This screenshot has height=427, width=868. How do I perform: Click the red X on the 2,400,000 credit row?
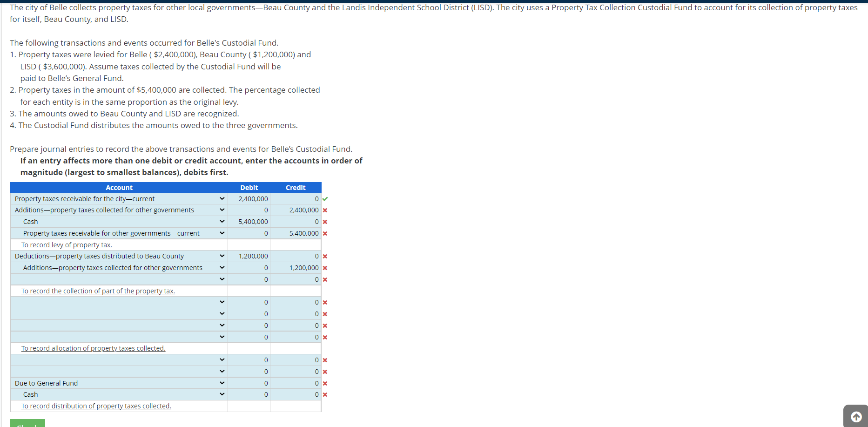pyautogui.click(x=325, y=210)
